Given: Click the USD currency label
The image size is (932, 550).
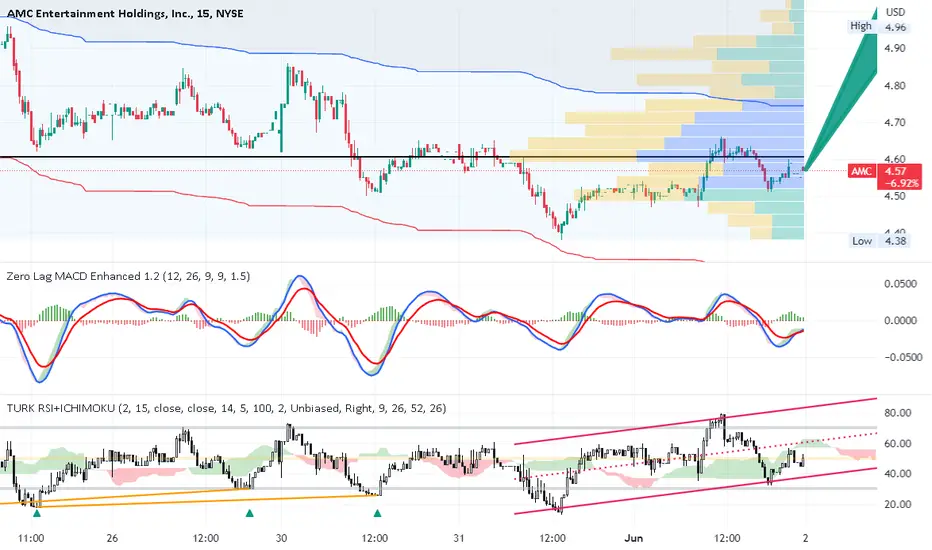Looking at the screenshot, I should 895,12.
